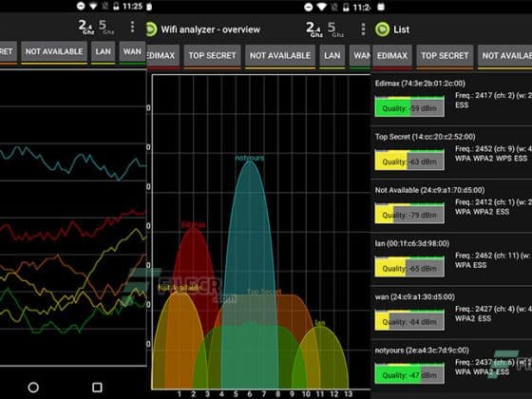
Task: Tap battery icon beside 11:25 clock
Action: tap(116, 6)
